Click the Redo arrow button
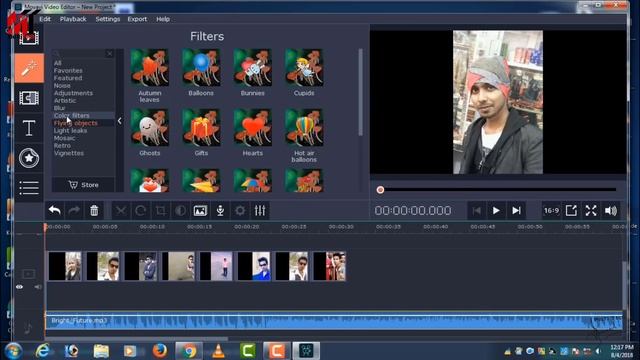Screen dimensions: 640x360 [74, 211]
